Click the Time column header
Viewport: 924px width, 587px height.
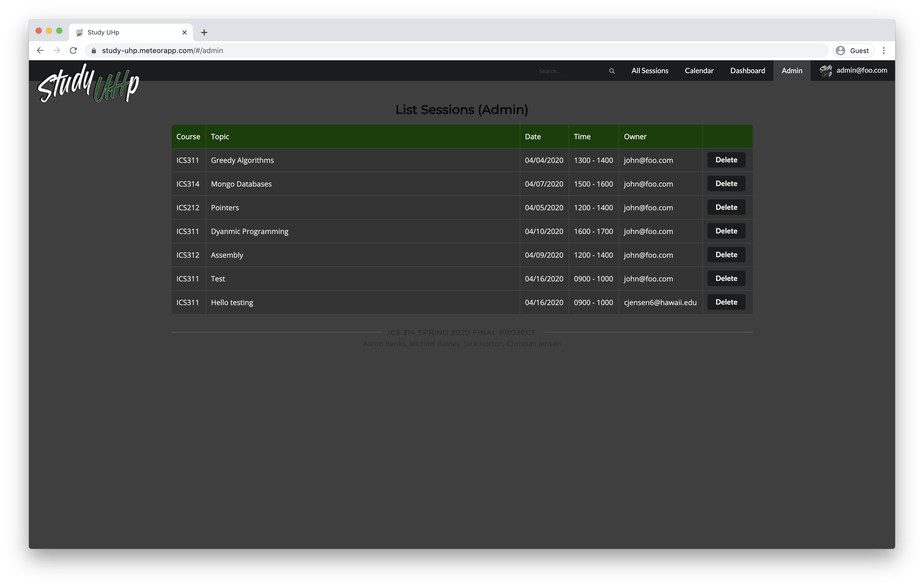click(594, 137)
